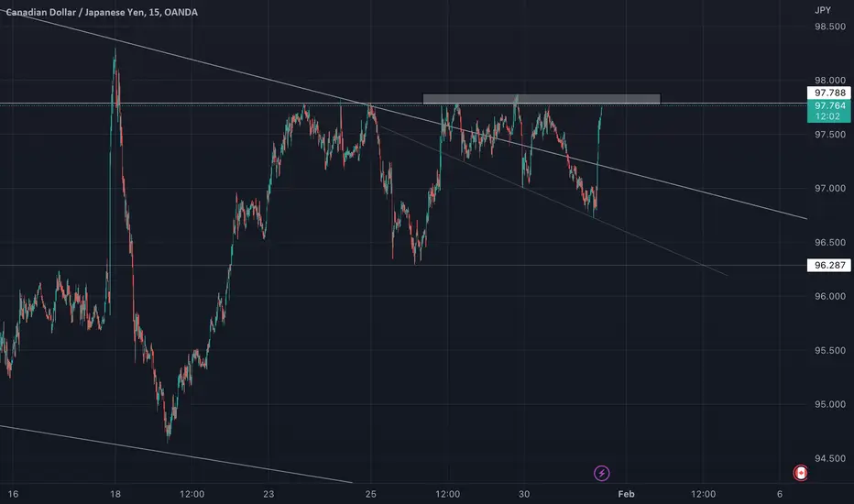The image size is (854, 504).
Task: Click the Feb label on time axis
Action: [626, 494]
